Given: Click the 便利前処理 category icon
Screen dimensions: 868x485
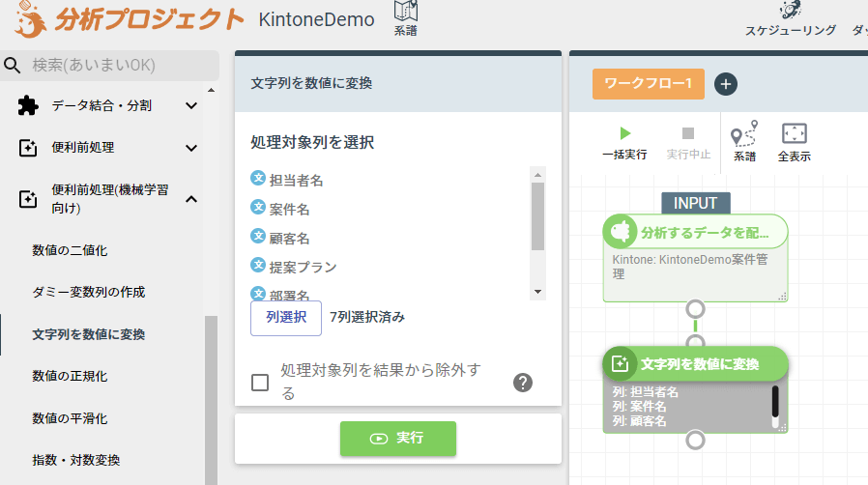Looking at the screenshot, I should (28, 148).
